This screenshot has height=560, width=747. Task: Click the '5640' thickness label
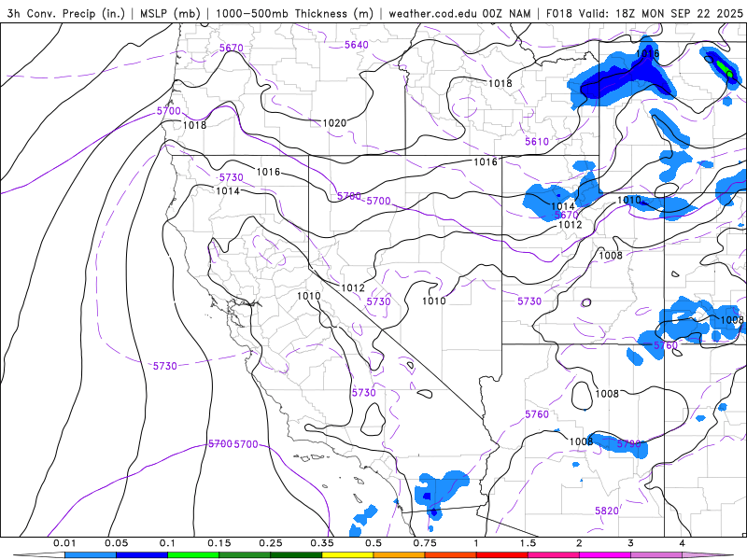click(x=357, y=45)
